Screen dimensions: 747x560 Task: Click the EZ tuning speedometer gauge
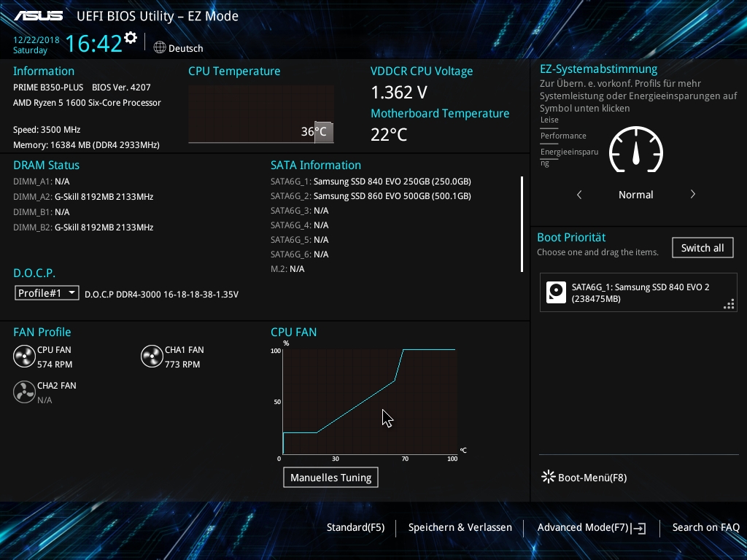click(x=636, y=149)
